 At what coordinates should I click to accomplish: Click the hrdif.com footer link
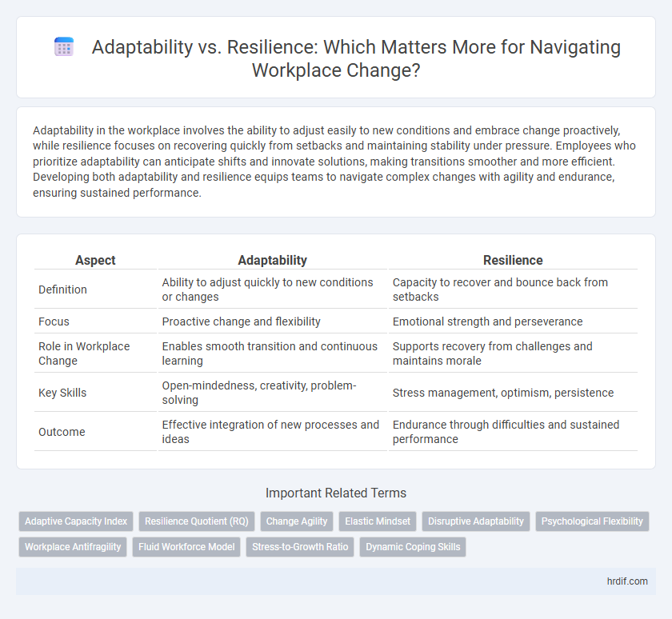[627, 581]
